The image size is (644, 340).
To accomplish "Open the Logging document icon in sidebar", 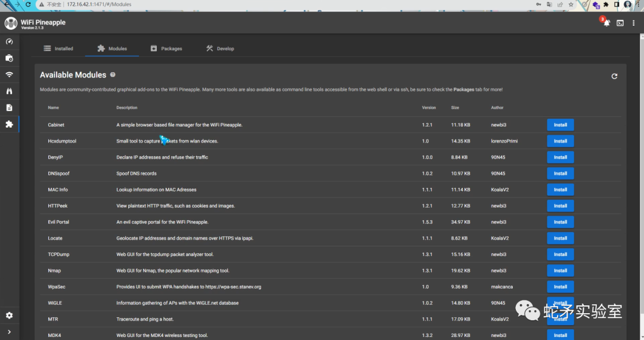I will 9,107.
